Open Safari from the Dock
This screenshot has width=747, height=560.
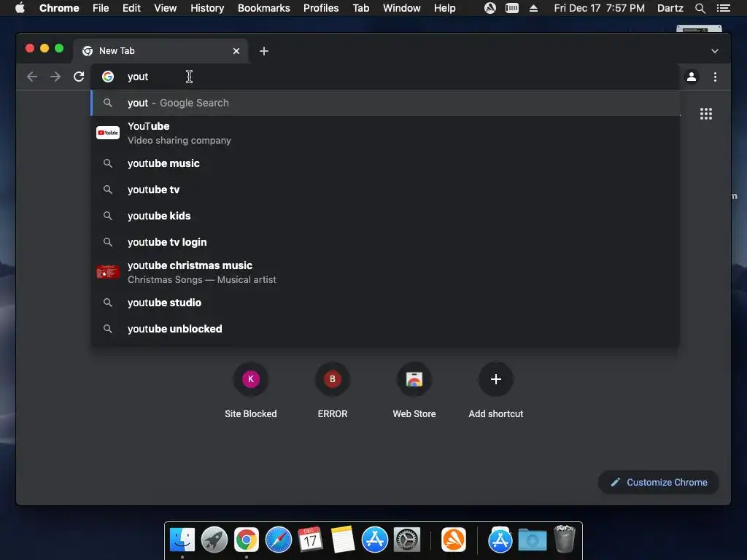(279, 540)
